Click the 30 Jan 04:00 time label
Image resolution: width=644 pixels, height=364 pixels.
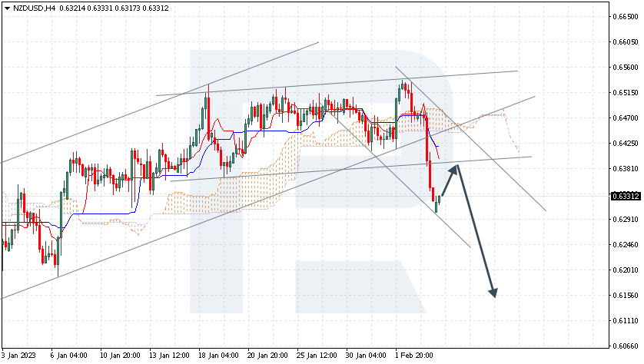coord(366,356)
